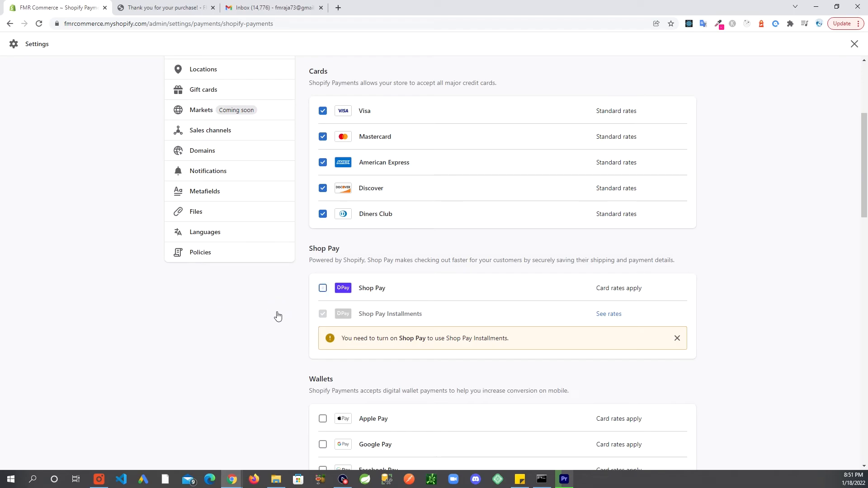868x488 pixels.
Task: Click the Wallets section heading
Action: 321,379
